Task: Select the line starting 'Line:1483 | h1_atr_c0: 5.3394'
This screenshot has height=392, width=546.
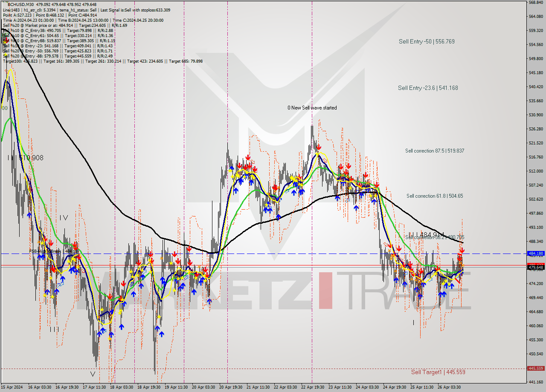Action: pos(87,10)
